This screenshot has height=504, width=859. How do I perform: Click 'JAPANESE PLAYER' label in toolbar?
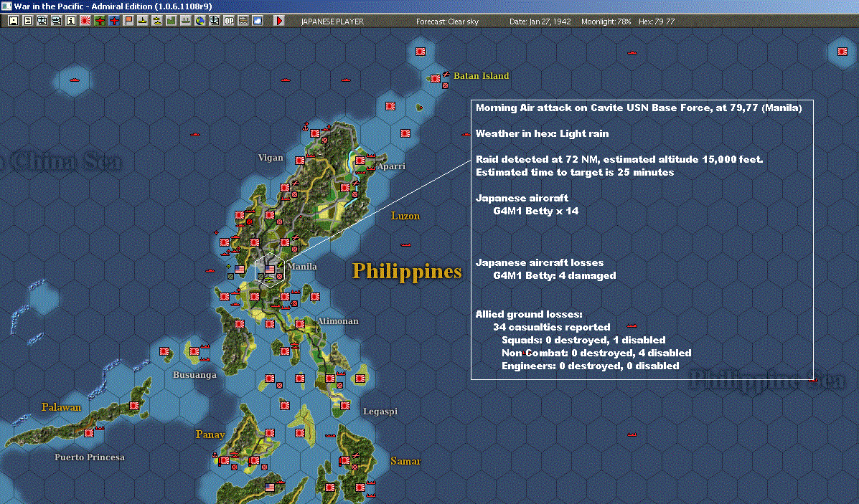point(332,22)
